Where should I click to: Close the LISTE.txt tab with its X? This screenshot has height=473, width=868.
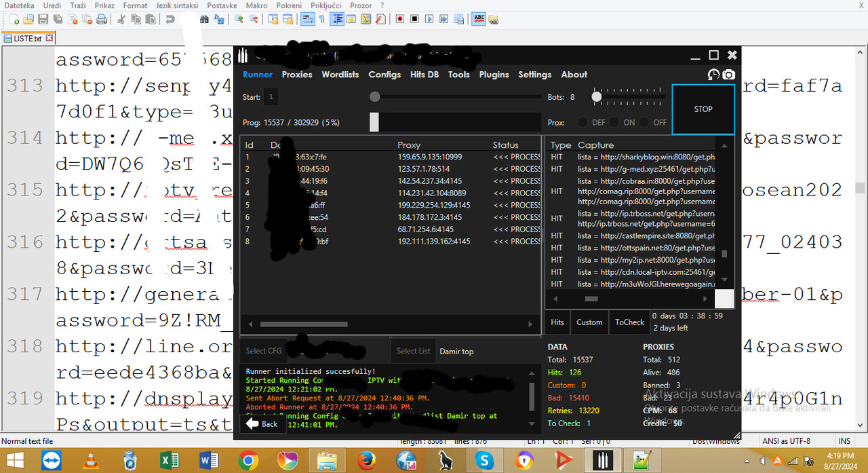pos(50,39)
